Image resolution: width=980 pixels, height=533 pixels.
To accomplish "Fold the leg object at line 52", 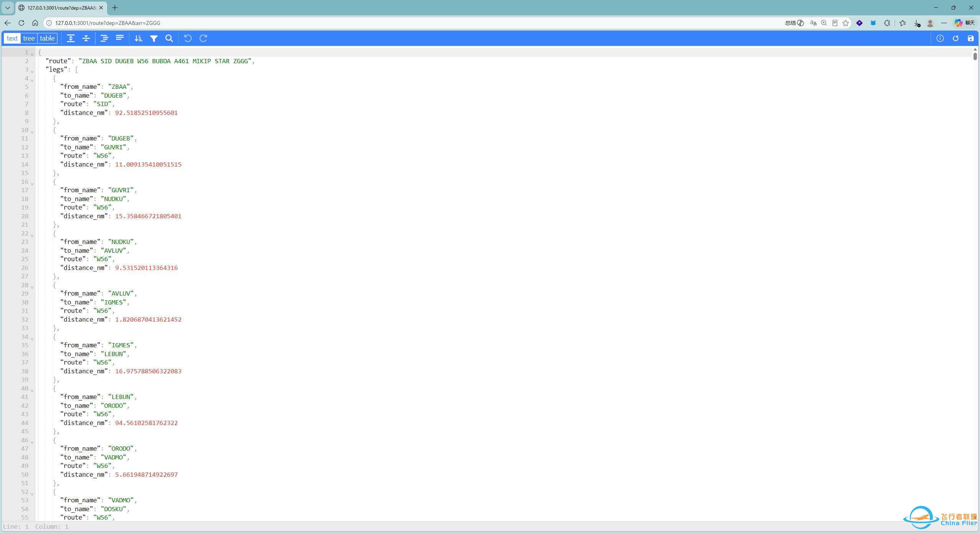I will 32,494.
